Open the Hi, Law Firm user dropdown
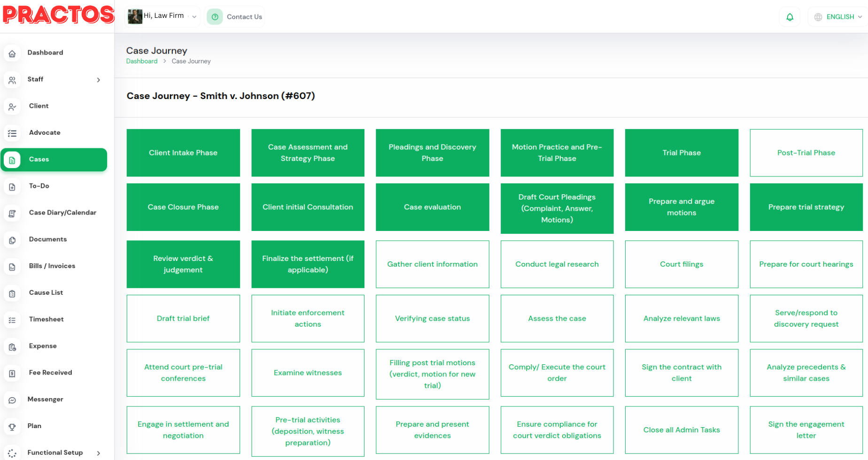Screen dimensions: 868x460 (x=194, y=17)
